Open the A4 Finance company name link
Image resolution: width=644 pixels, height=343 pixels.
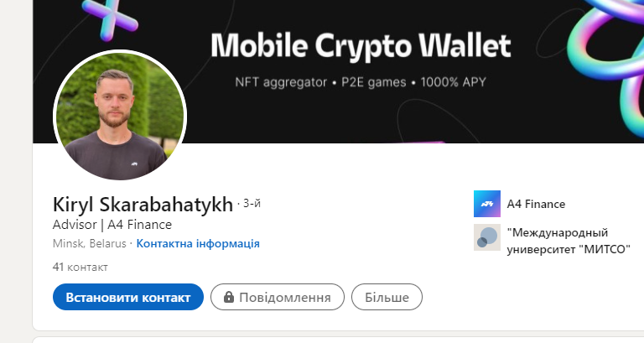(x=536, y=204)
